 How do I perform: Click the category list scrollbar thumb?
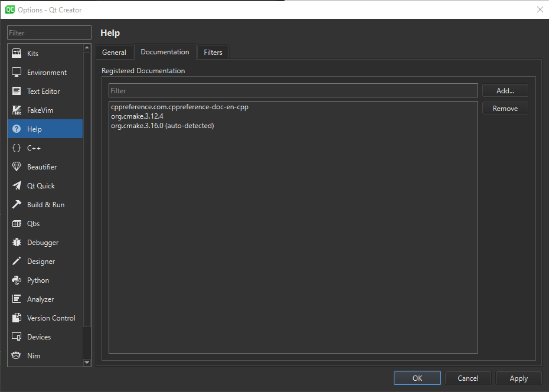(87, 190)
